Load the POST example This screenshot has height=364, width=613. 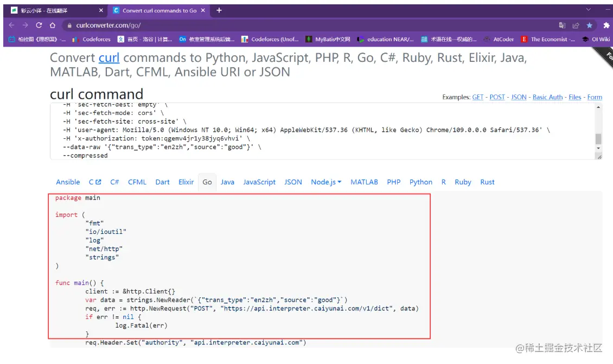click(x=497, y=97)
